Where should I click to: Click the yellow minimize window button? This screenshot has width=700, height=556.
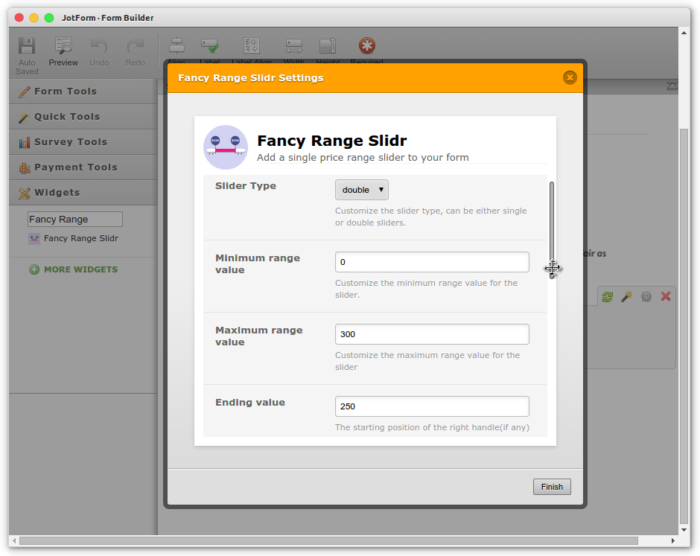click(34, 18)
